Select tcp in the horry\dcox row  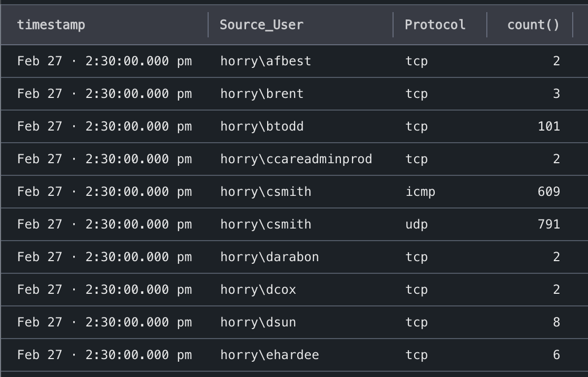pyautogui.click(x=417, y=289)
